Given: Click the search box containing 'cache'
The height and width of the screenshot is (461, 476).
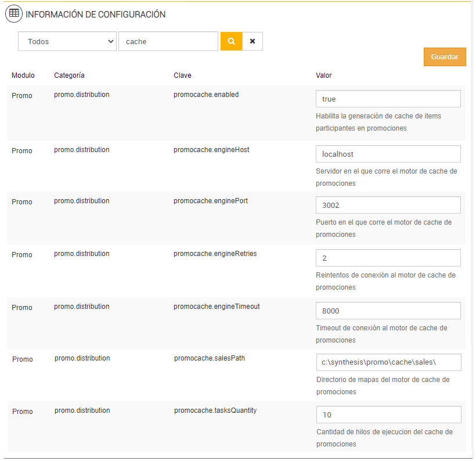Looking at the screenshot, I should (168, 41).
